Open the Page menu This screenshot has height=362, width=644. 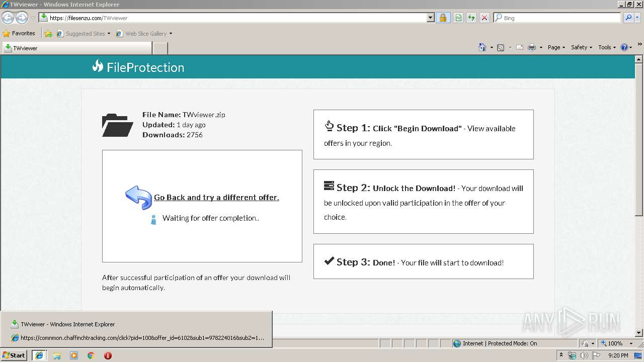point(556,47)
